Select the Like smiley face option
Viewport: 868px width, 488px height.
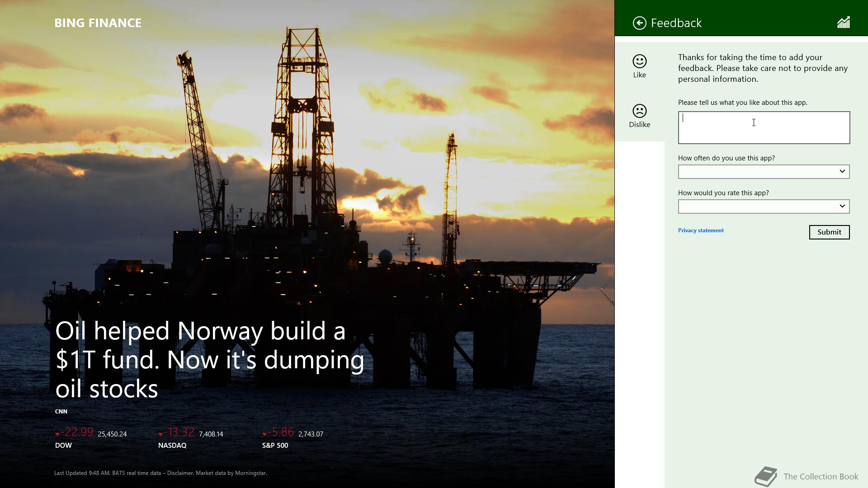click(x=639, y=66)
